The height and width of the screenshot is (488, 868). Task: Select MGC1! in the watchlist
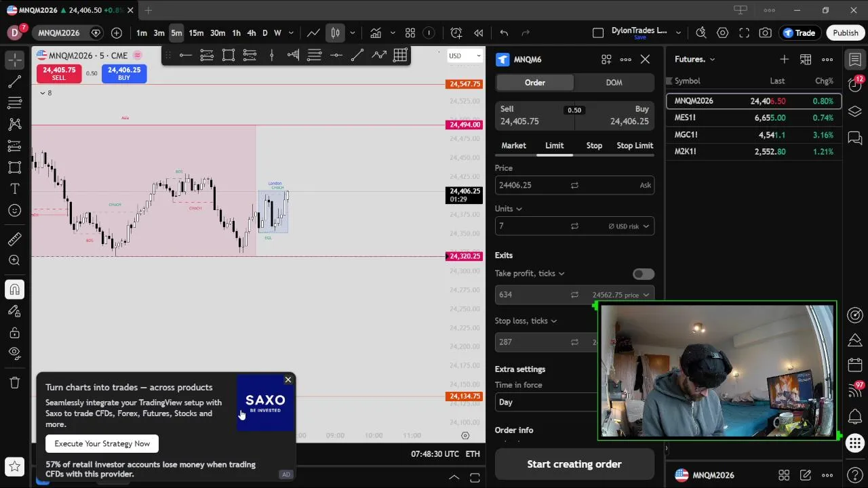tap(754, 135)
